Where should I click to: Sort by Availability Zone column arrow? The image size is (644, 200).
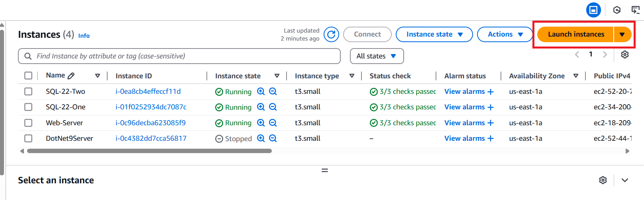click(x=576, y=76)
